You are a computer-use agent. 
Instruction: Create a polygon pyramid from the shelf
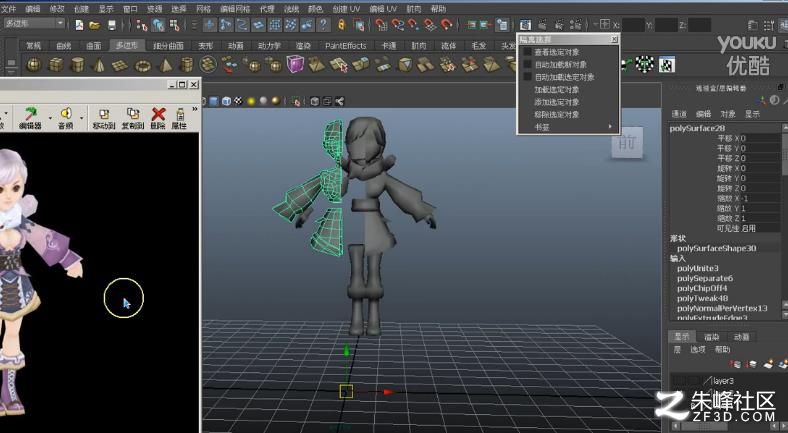pos(165,65)
